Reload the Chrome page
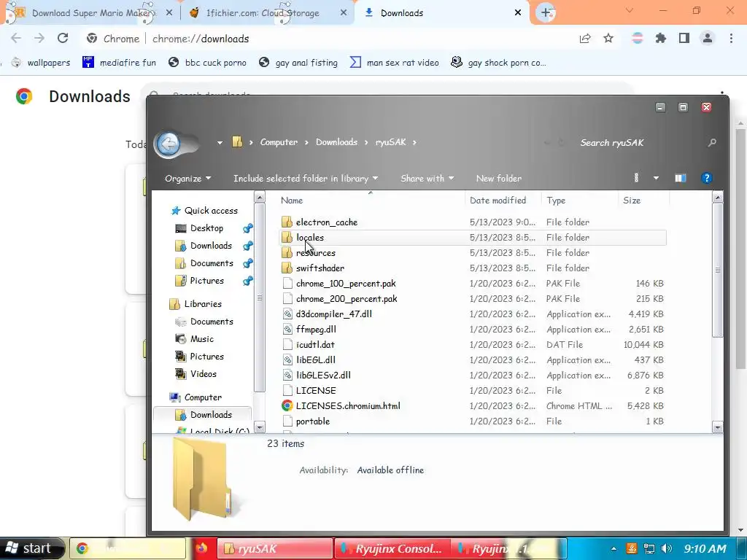The height and width of the screenshot is (560, 747). pyautogui.click(x=63, y=38)
